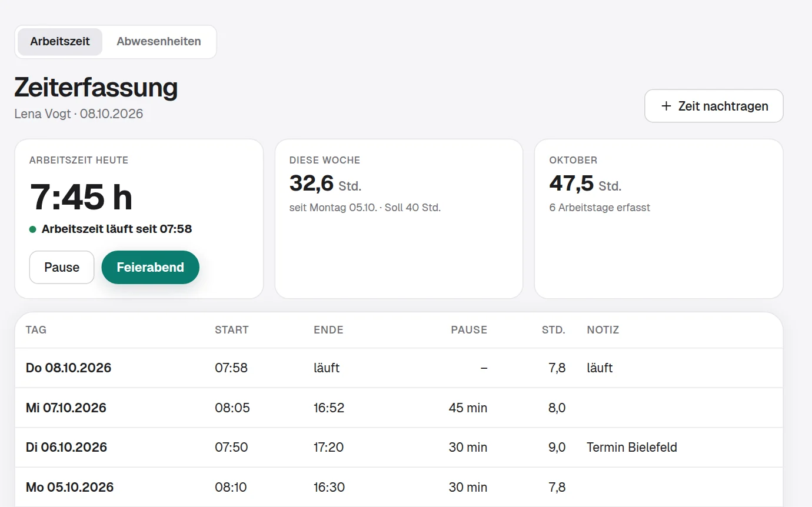Click the 16:52 end time cell
Image resolution: width=812 pixels, height=507 pixels.
(x=329, y=408)
